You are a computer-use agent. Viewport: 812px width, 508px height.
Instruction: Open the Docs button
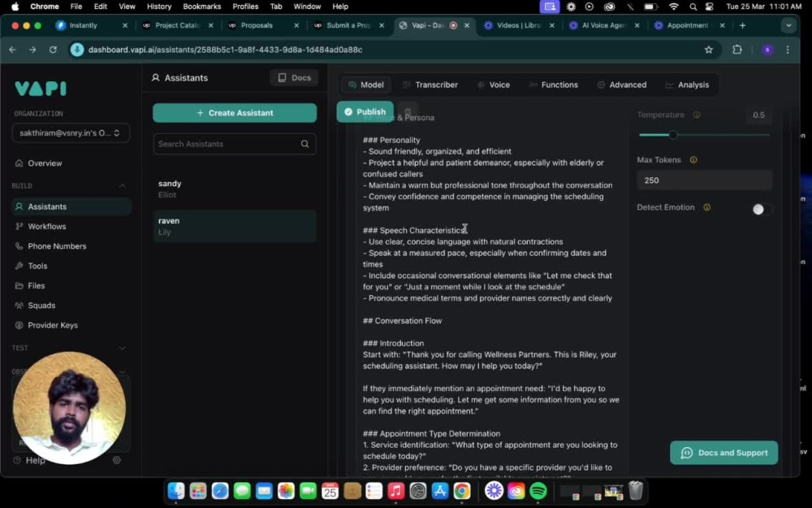pyautogui.click(x=294, y=78)
